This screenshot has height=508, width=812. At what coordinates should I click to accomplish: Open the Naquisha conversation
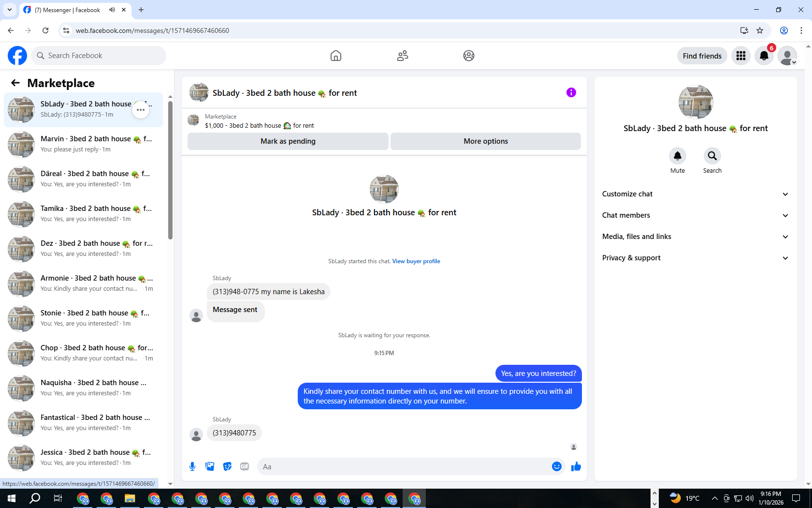point(83,388)
